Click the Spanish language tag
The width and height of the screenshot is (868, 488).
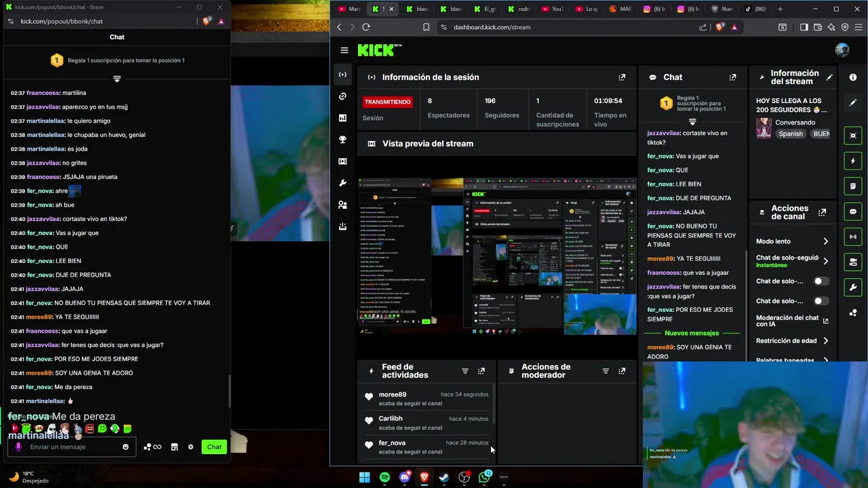791,134
